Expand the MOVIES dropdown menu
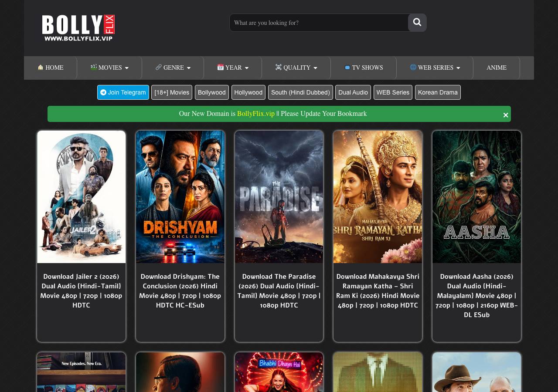Image resolution: width=558 pixels, height=392 pixels. click(109, 68)
